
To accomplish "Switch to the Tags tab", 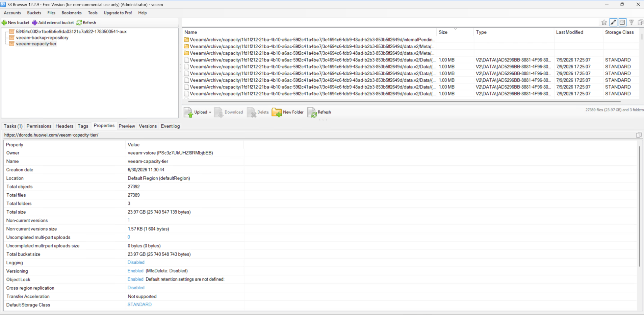I will (x=83, y=126).
